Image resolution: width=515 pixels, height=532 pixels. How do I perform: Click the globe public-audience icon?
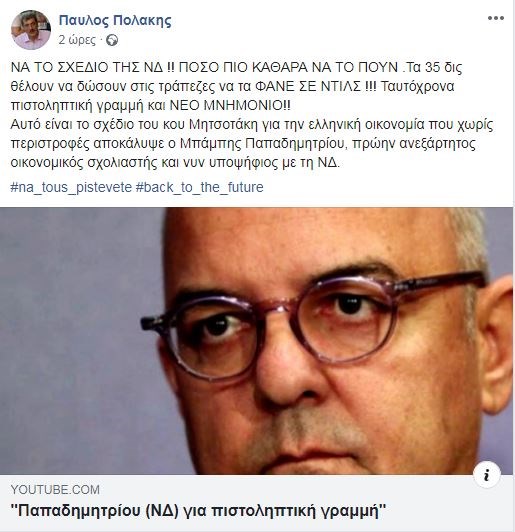coord(112,40)
